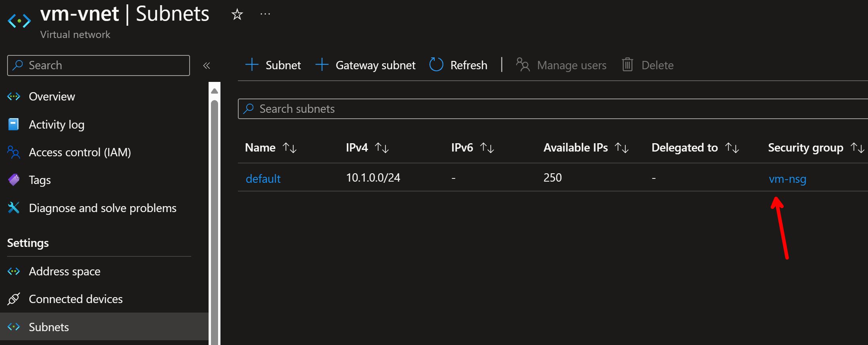Sort by IPv4 column
The width and height of the screenshot is (868, 345).
(x=367, y=148)
